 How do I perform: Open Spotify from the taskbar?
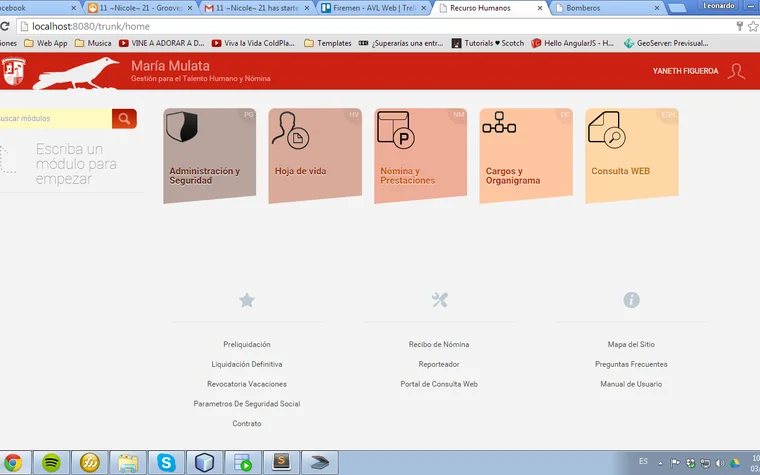(51, 463)
